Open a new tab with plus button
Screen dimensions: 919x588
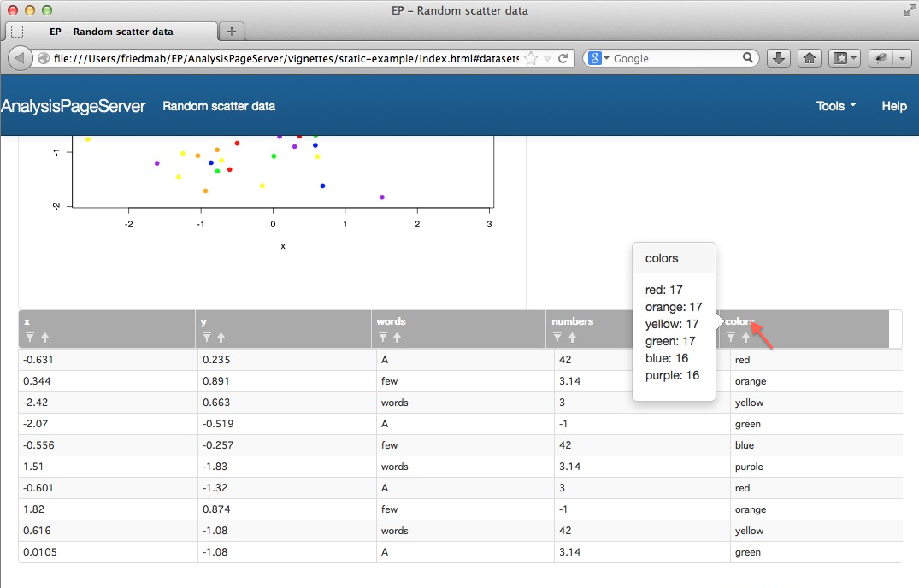[x=231, y=32]
